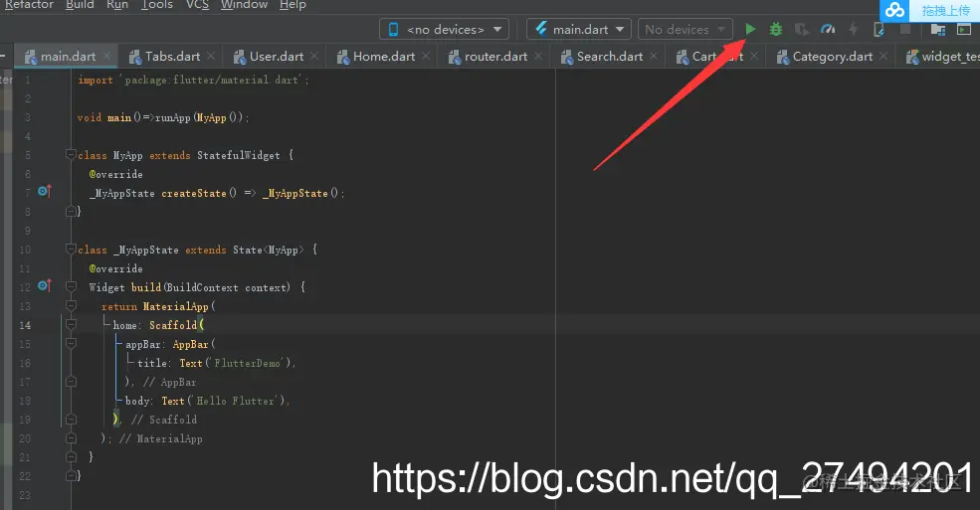
Task: Open the Tools menu
Action: pos(157,5)
